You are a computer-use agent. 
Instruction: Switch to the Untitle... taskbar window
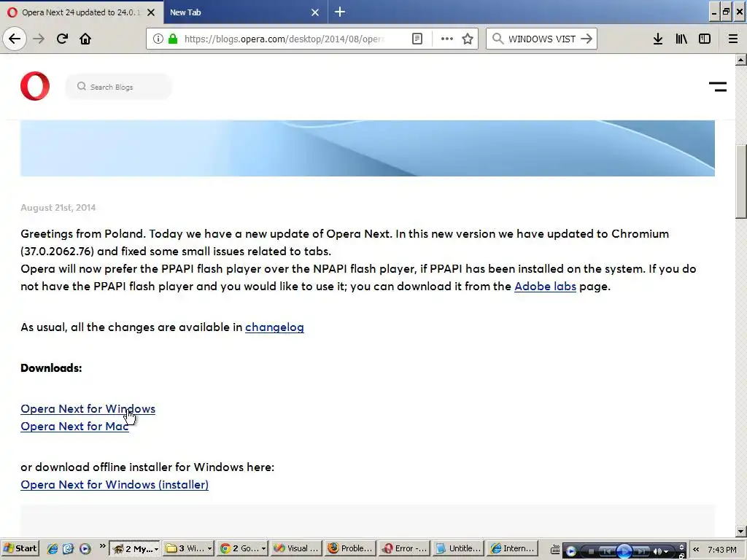tap(458, 548)
